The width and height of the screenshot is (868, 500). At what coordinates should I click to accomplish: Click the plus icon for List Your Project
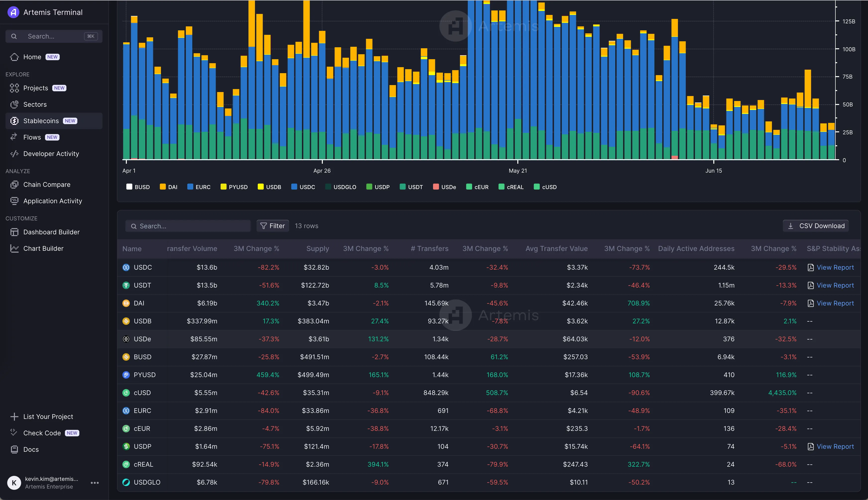click(14, 417)
